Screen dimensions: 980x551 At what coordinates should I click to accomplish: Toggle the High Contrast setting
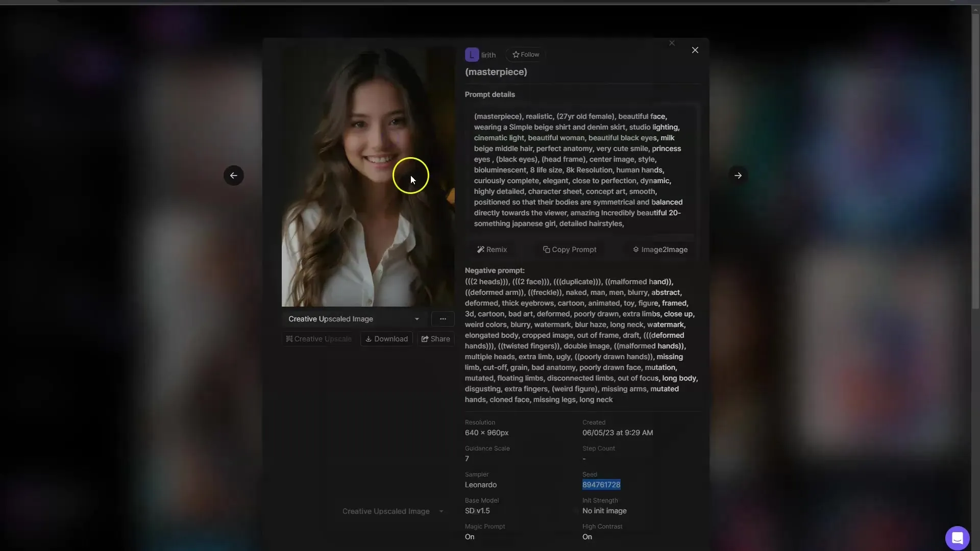pyautogui.click(x=586, y=536)
